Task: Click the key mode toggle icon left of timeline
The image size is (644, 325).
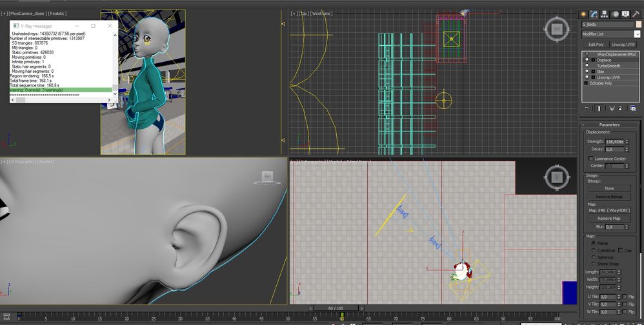Action: (x=6, y=317)
